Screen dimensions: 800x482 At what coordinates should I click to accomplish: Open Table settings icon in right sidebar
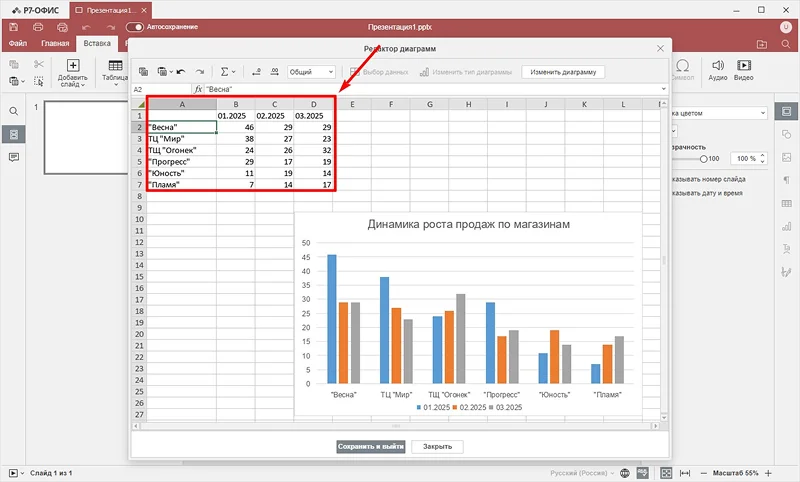click(x=786, y=204)
